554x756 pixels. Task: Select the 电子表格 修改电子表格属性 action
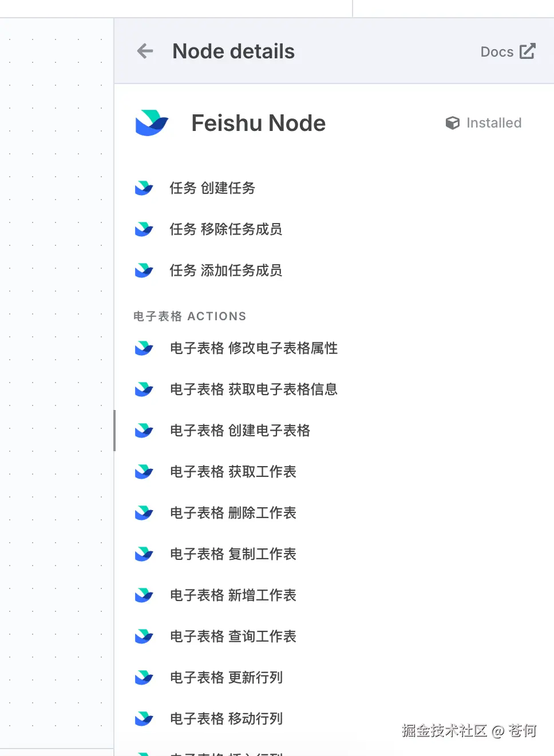click(254, 348)
